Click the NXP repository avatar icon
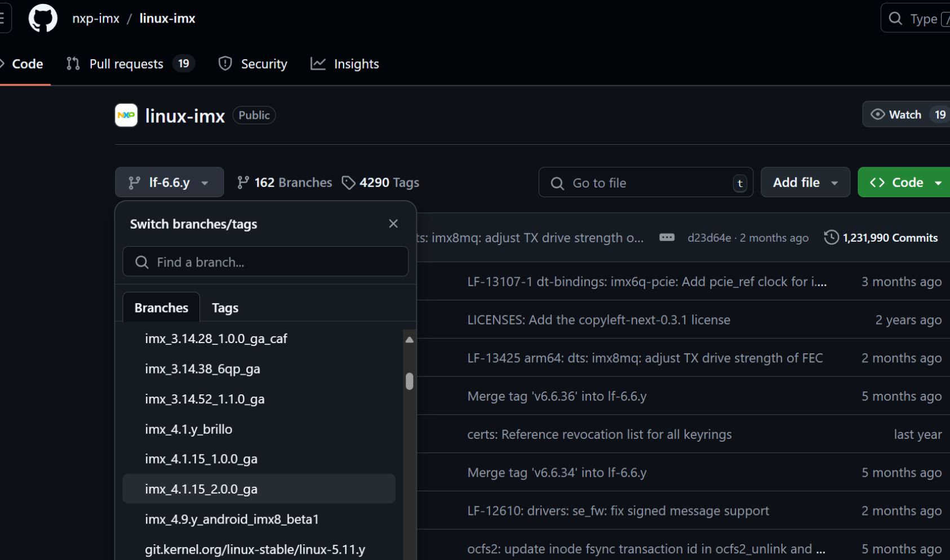The image size is (950, 560). point(126,115)
